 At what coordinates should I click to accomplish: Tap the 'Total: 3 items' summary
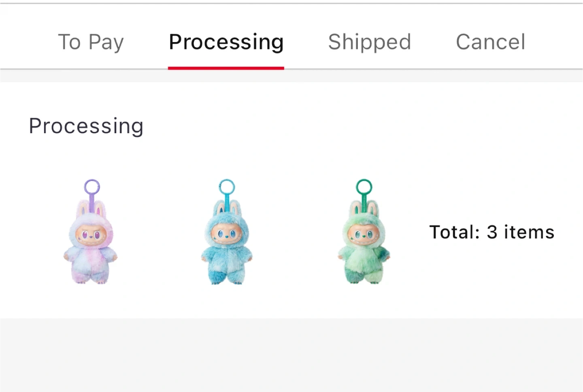point(492,232)
